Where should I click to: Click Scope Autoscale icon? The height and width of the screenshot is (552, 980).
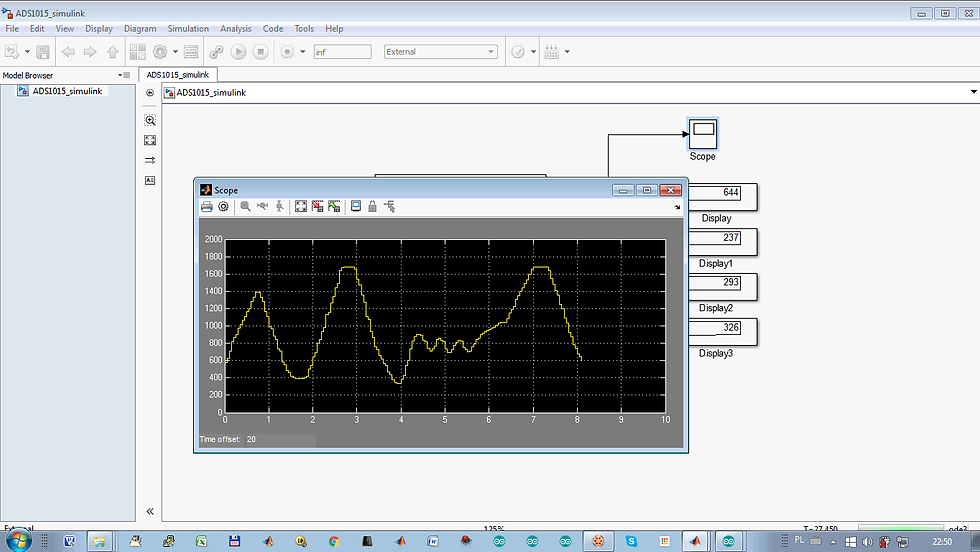coord(301,206)
